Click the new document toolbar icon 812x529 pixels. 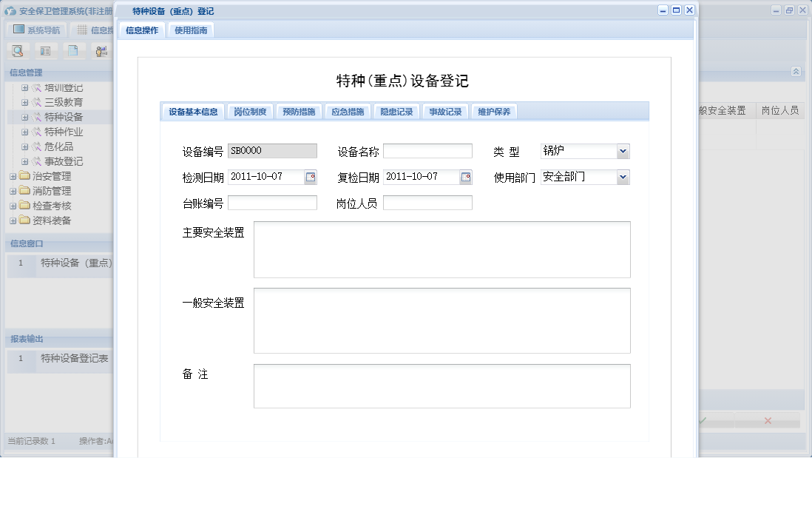(72, 50)
